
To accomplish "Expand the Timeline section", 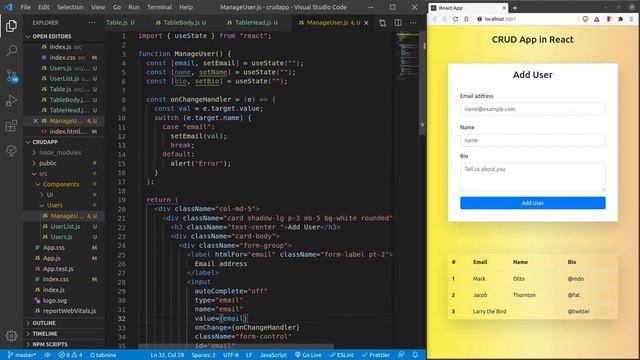I will (x=44, y=334).
